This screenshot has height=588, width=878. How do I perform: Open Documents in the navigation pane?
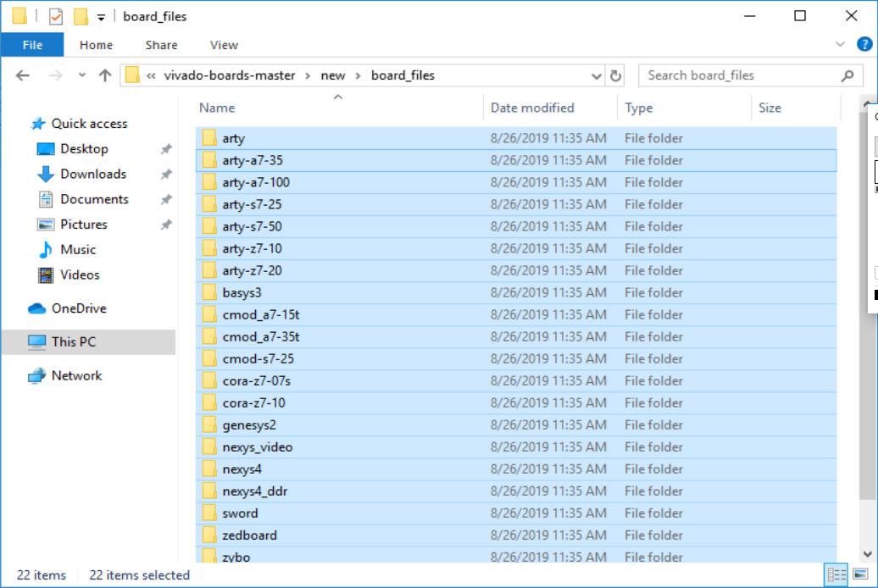click(x=94, y=199)
